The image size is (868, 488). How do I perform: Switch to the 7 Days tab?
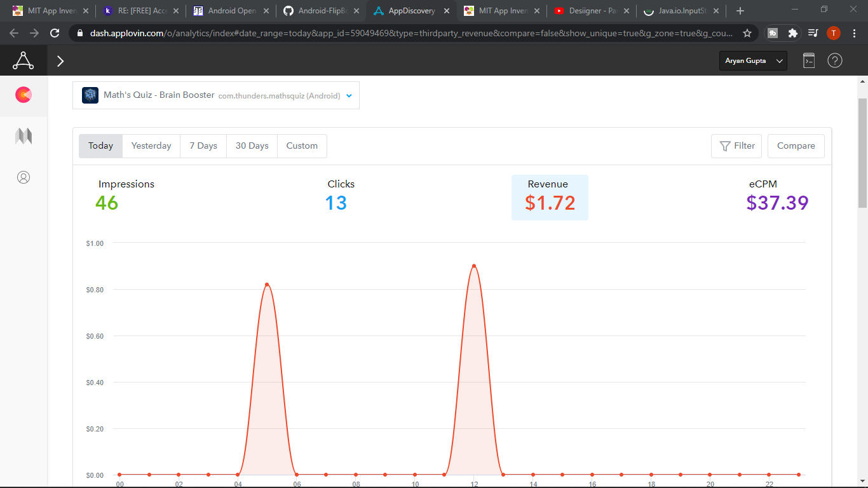click(x=203, y=146)
